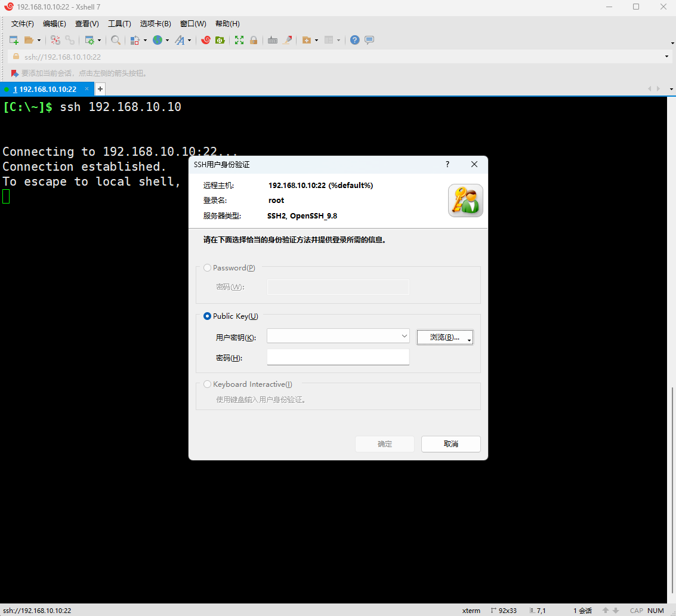Viewport: 676px width, 616px height.
Task: Click the keyboard icon in toolbar
Action: tap(273, 40)
